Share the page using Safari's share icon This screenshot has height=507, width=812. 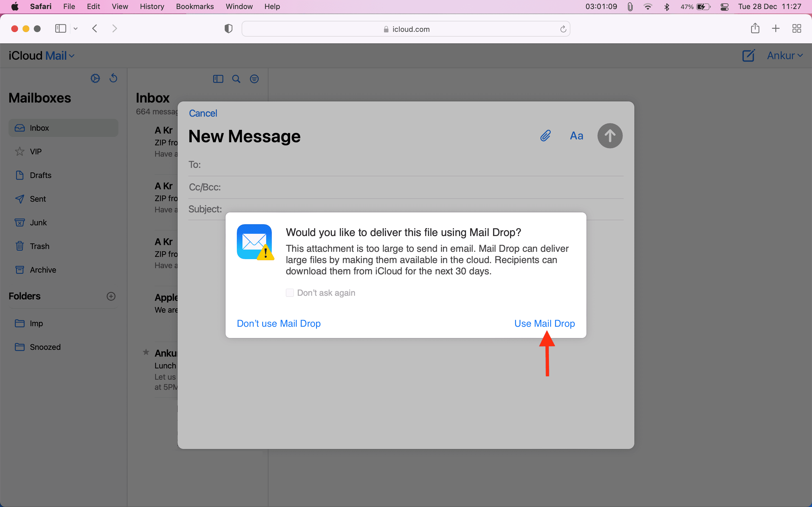tap(754, 28)
